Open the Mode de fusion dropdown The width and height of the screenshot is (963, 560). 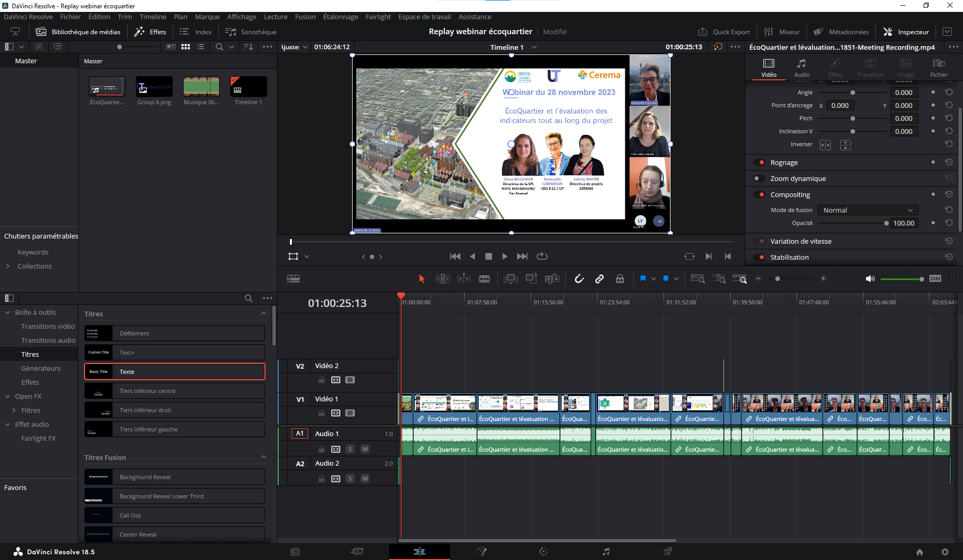tap(867, 210)
